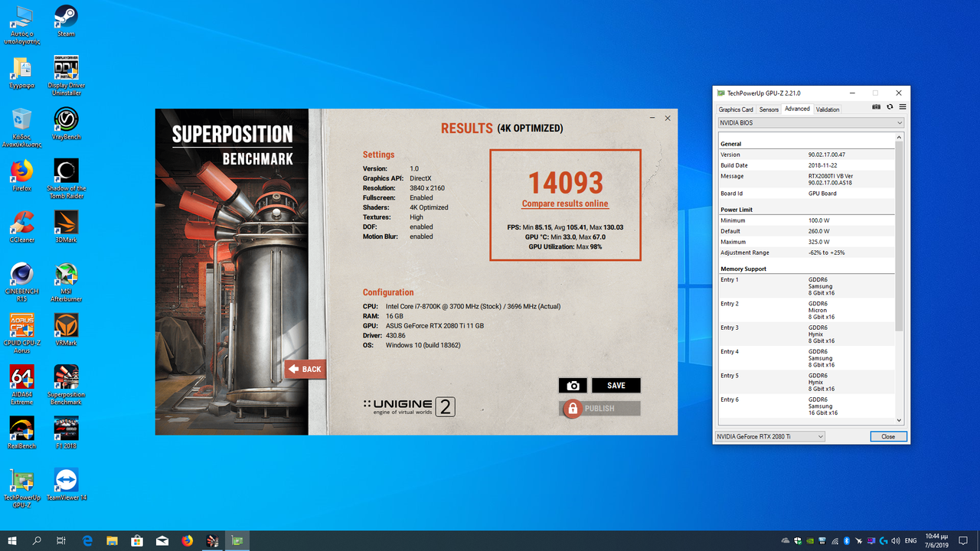
Task: Close the Superposition results window
Action: tap(668, 118)
